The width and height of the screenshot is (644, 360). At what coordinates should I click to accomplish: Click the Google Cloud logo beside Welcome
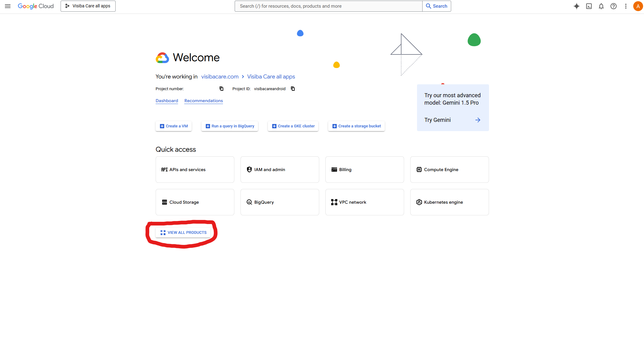pos(162,58)
